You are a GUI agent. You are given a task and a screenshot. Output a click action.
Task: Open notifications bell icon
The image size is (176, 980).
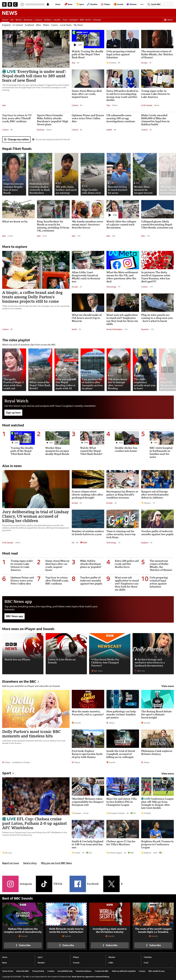[48, 5]
